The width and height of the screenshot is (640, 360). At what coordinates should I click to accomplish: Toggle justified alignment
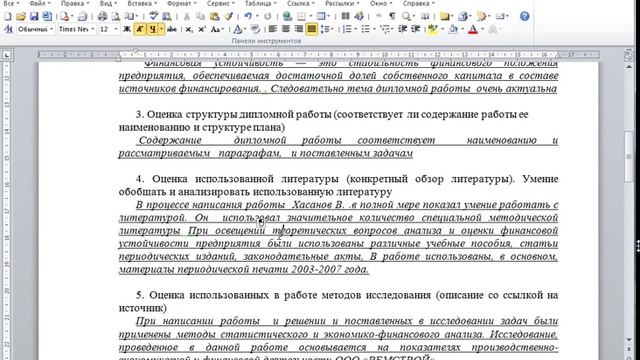pos(311,29)
